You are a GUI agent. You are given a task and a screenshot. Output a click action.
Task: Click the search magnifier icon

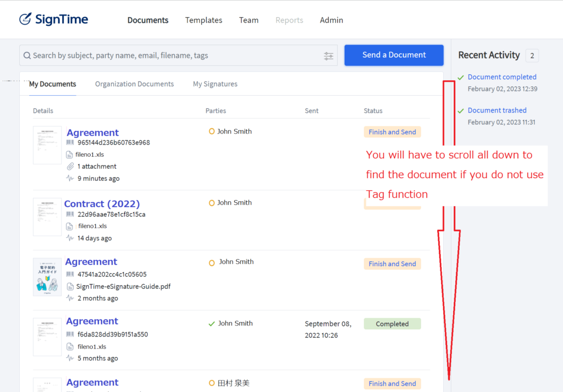[x=27, y=56]
